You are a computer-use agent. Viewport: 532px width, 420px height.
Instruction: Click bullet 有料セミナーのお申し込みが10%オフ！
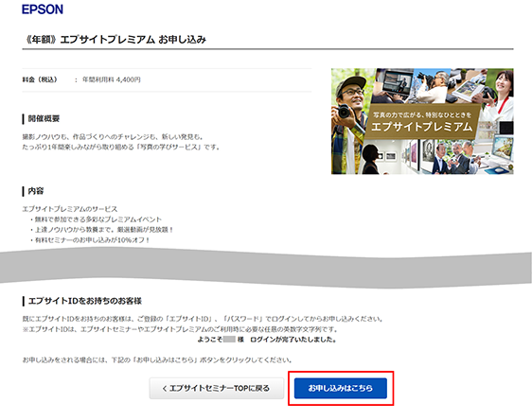click(90, 240)
